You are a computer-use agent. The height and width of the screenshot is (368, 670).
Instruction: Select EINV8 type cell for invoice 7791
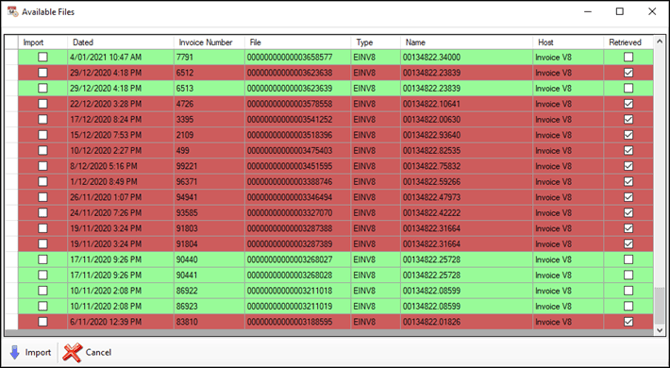(x=376, y=57)
